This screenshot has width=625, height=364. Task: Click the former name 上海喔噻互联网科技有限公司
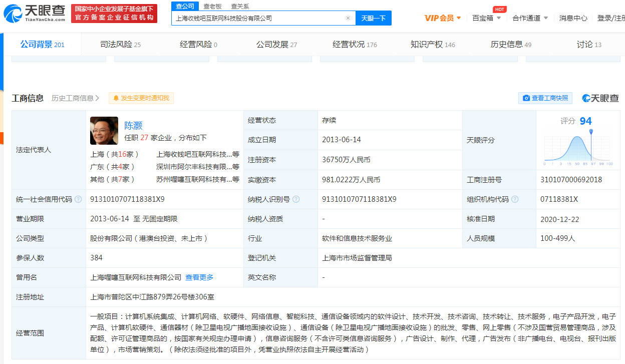coord(136,277)
